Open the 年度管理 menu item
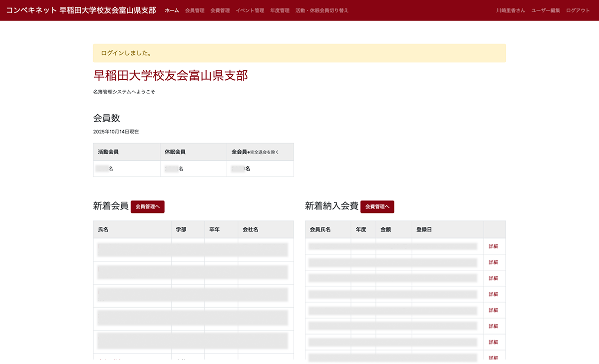 pyautogui.click(x=280, y=10)
